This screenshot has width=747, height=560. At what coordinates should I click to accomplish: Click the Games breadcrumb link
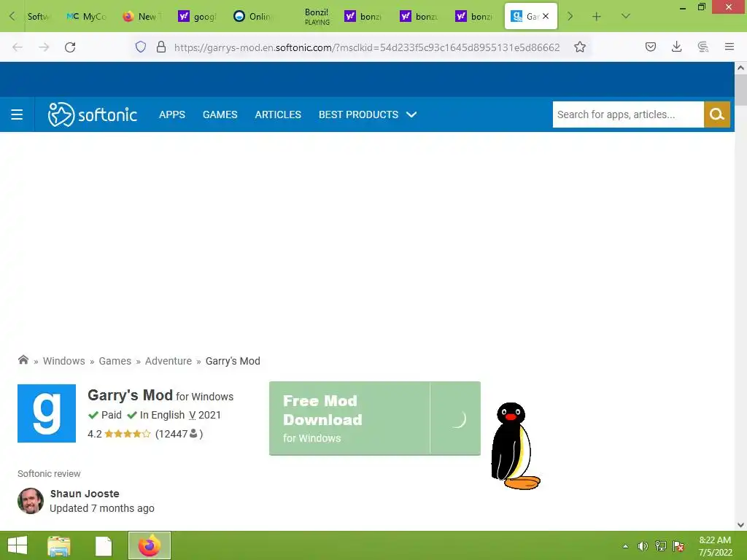(115, 361)
